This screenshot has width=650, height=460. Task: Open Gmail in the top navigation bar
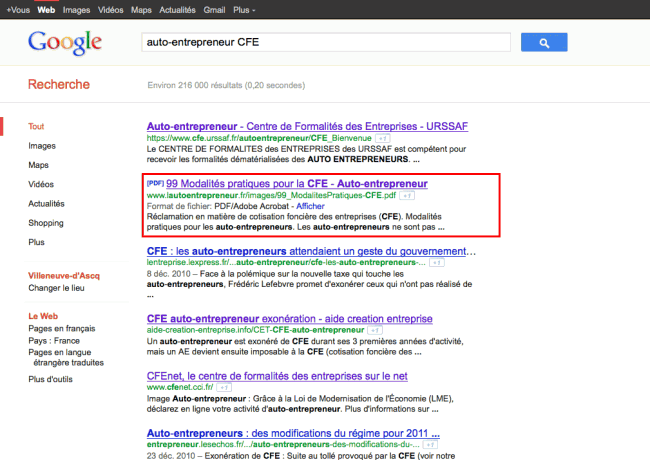tap(214, 10)
